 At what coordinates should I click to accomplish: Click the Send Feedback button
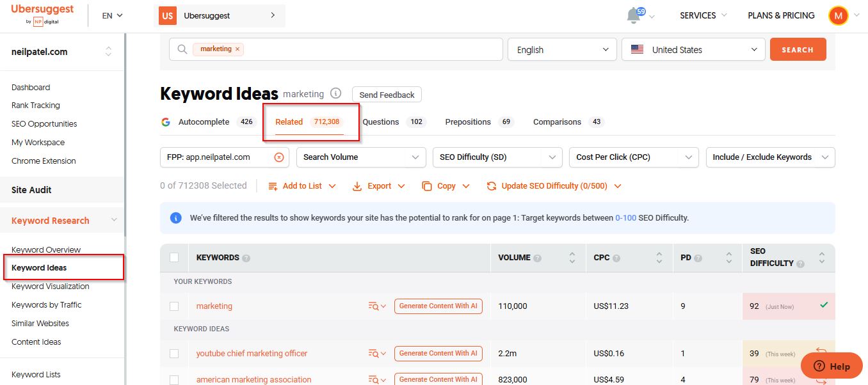(387, 95)
